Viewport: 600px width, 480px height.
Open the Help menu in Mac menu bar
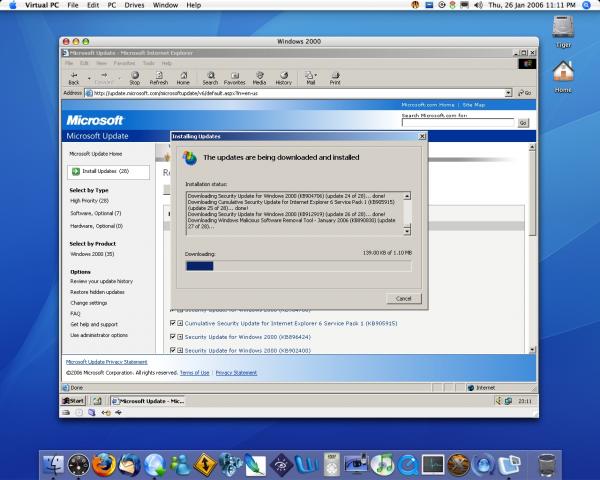point(194,5)
